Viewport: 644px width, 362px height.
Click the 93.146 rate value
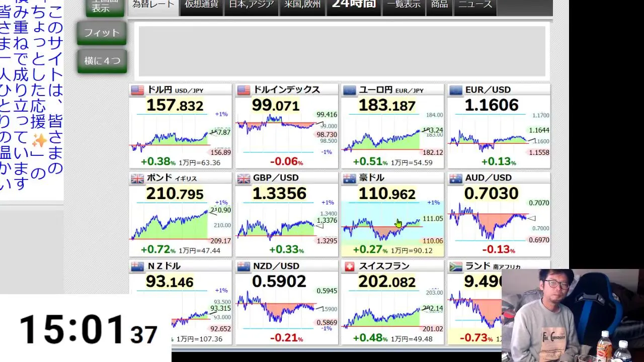(170, 282)
